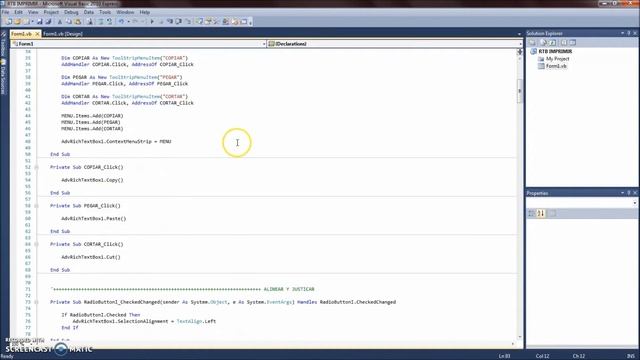Click the Save toolbar icon

pos(40,21)
